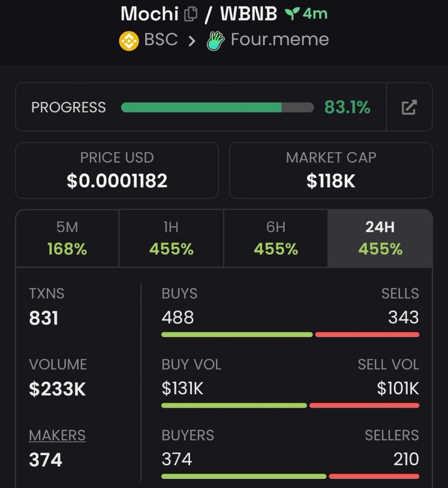Select the 24H timeframe tab
This screenshot has width=448, height=488.
pos(380,238)
